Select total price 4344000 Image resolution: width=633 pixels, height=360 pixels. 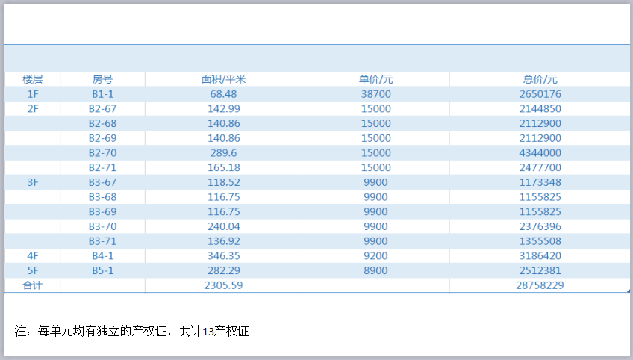(540, 153)
